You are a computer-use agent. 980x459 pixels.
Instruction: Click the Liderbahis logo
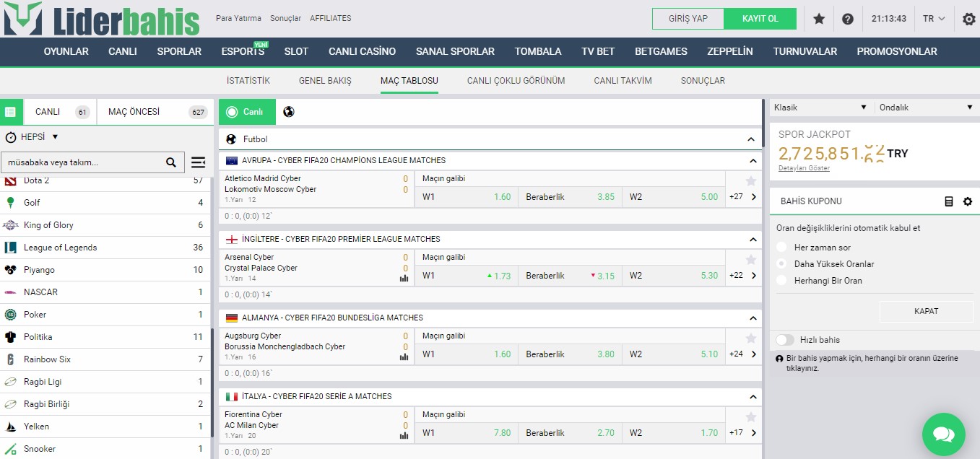pyautogui.click(x=101, y=19)
